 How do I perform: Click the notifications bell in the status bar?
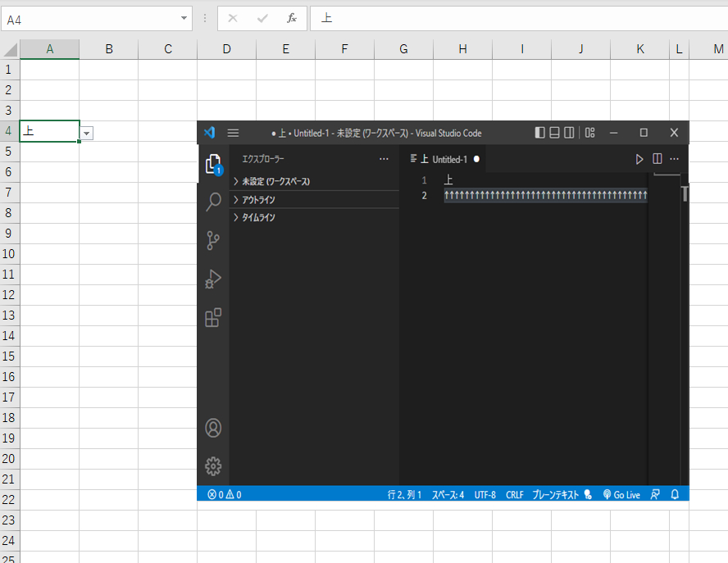pos(676,494)
